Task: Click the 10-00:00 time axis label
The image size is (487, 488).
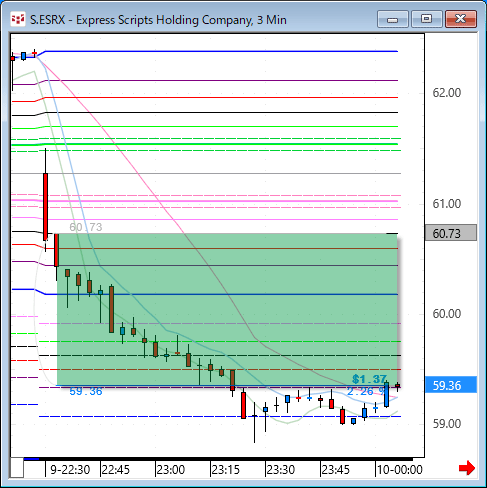Action: (400, 470)
